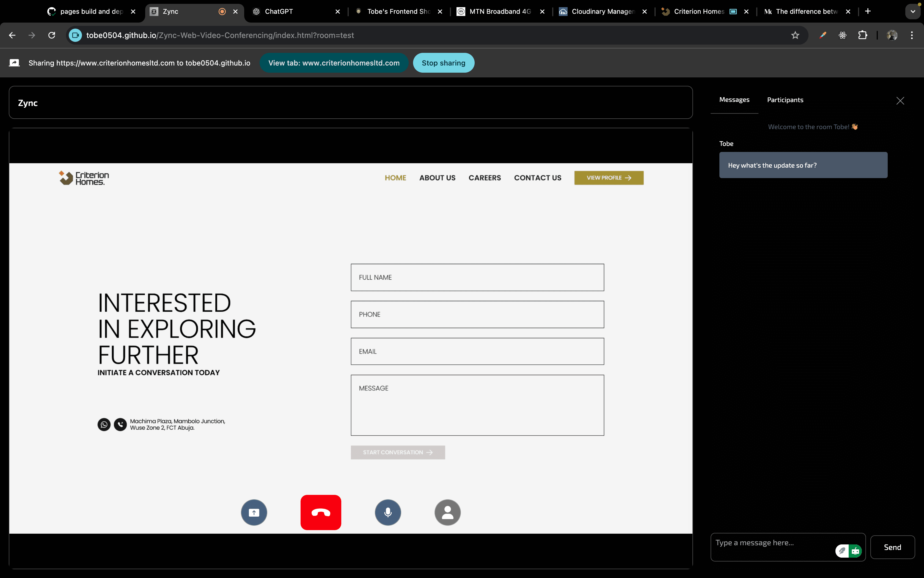This screenshot has width=924, height=578.
Task: Click the address bar URL
Action: click(x=220, y=35)
